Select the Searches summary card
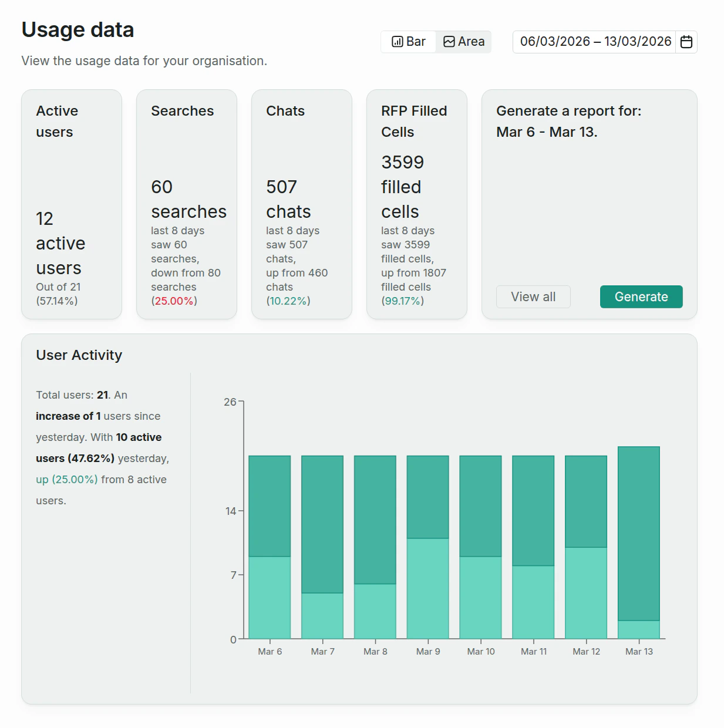724x728 pixels. pos(186,204)
